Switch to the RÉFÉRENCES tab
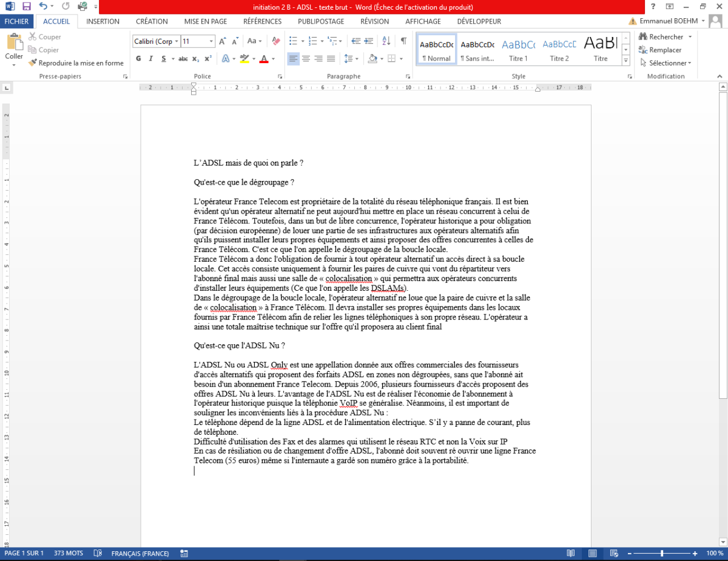Image resolution: width=728 pixels, height=561 pixels. click(x=263, y=21)
